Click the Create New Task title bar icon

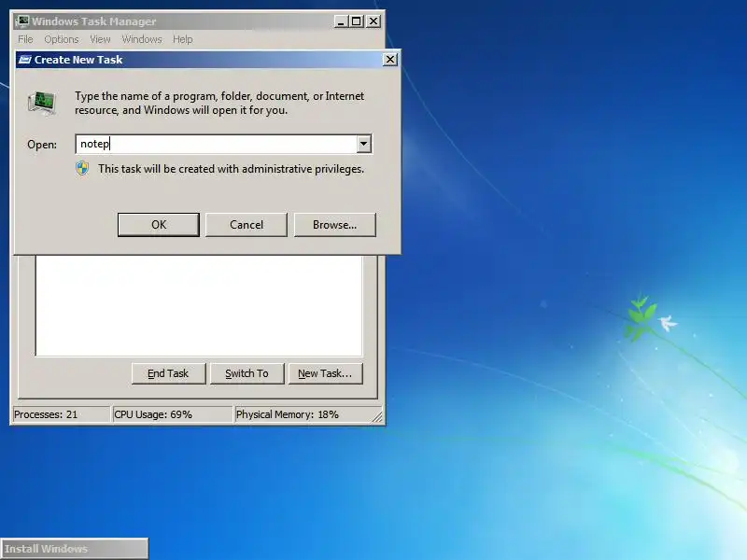click(24, 60)
